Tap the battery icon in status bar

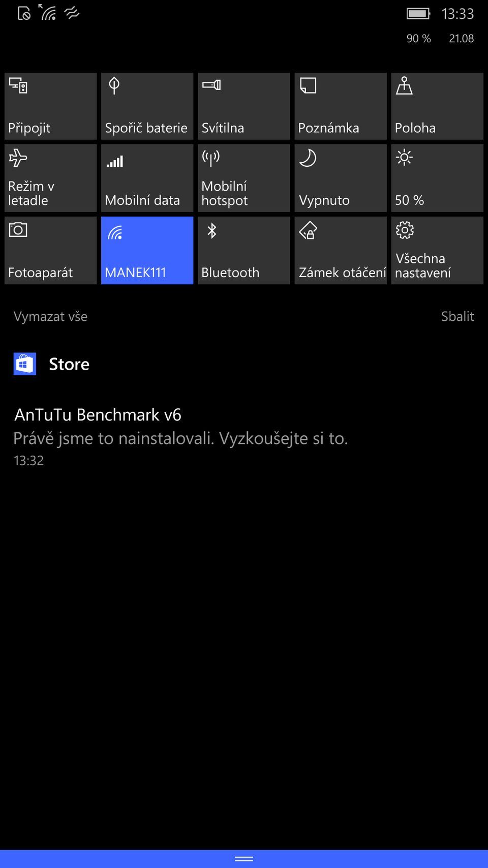418,14
